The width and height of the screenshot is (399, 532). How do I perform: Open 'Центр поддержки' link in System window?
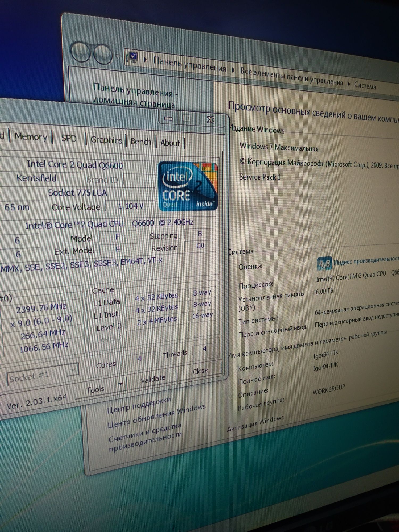[x=139, y=405]
